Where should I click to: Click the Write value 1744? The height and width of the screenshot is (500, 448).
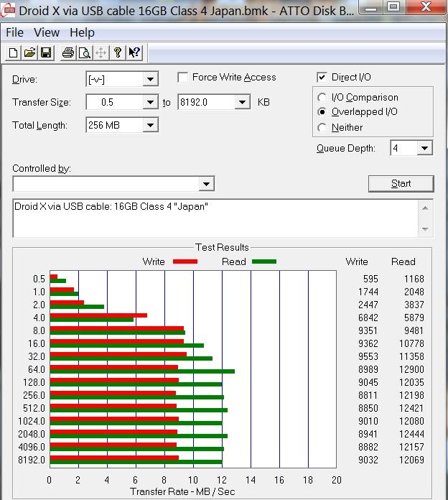pos(368,292)
